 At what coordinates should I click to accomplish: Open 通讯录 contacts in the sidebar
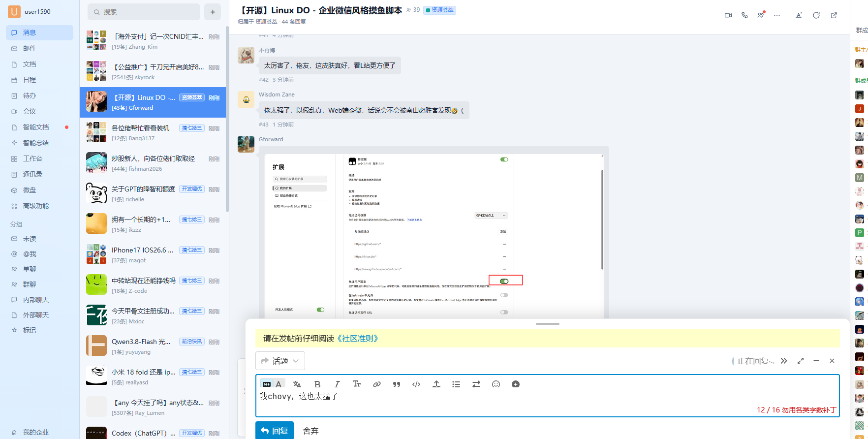point(39,174)
